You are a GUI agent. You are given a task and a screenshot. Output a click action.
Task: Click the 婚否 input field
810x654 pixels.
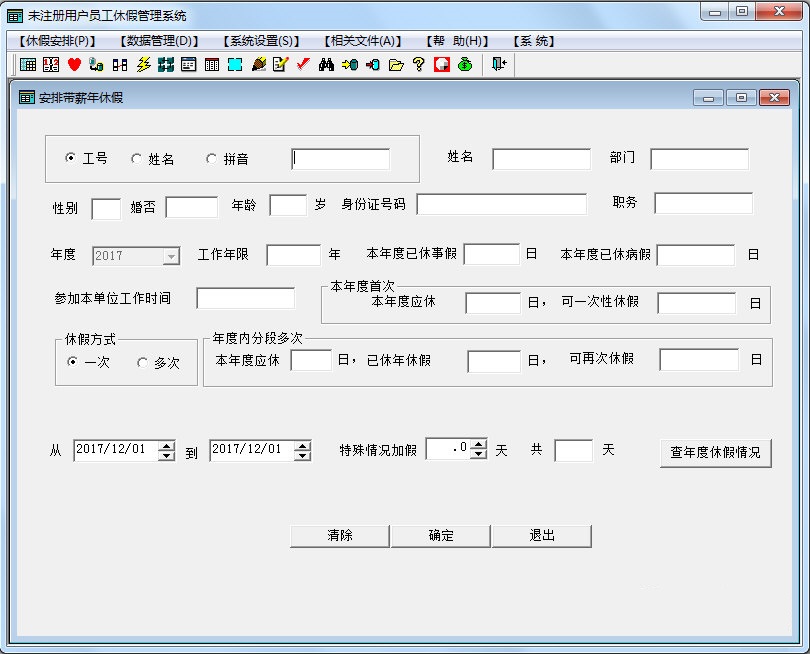(192, 207)
